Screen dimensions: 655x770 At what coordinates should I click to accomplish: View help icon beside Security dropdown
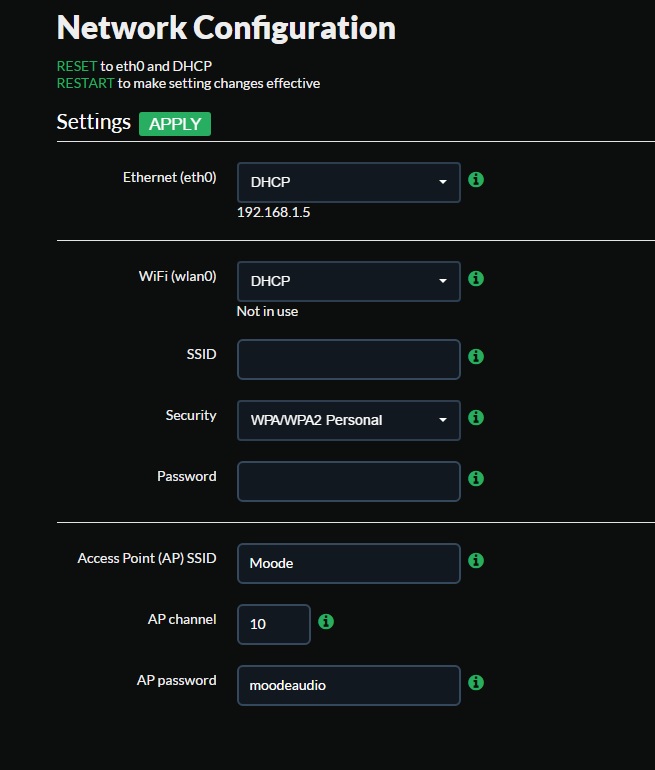[476, 417]
